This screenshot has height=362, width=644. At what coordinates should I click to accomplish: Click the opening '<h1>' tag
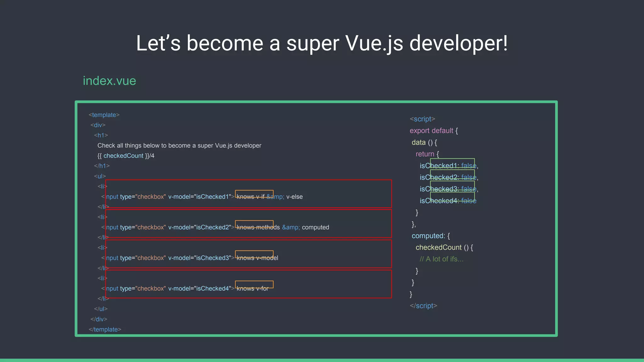pos(101,135)
